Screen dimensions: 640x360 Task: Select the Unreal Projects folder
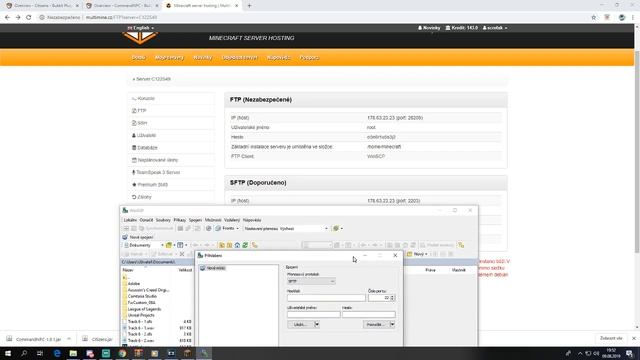(141, 315)
